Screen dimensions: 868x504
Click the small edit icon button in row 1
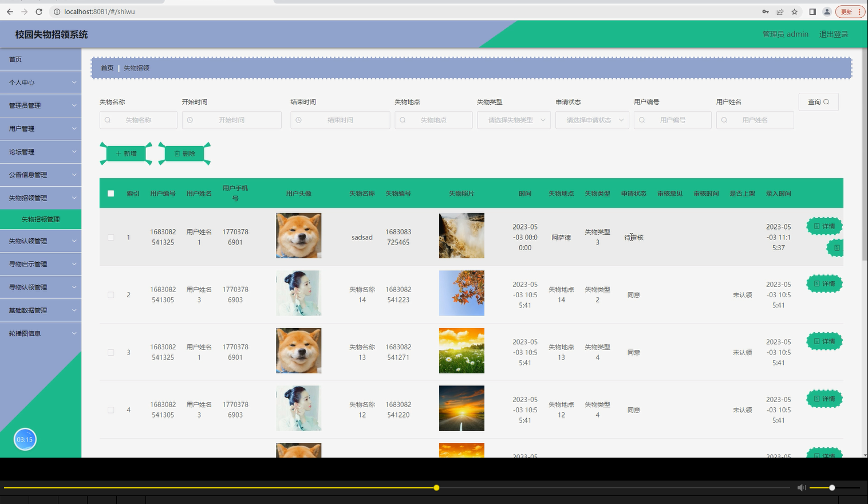[x=836, y=248]
